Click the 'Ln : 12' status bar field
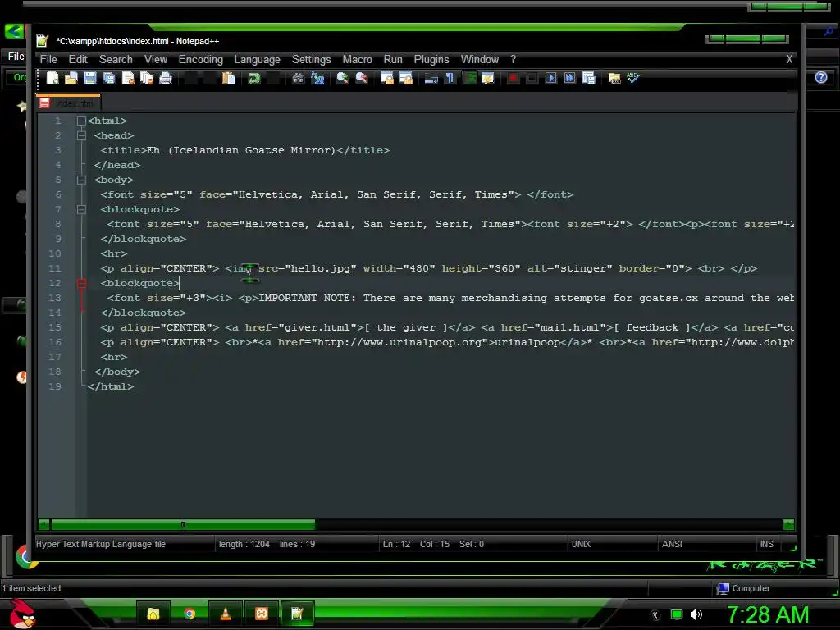This screenshot has width=840, height=630. point(396,544)
